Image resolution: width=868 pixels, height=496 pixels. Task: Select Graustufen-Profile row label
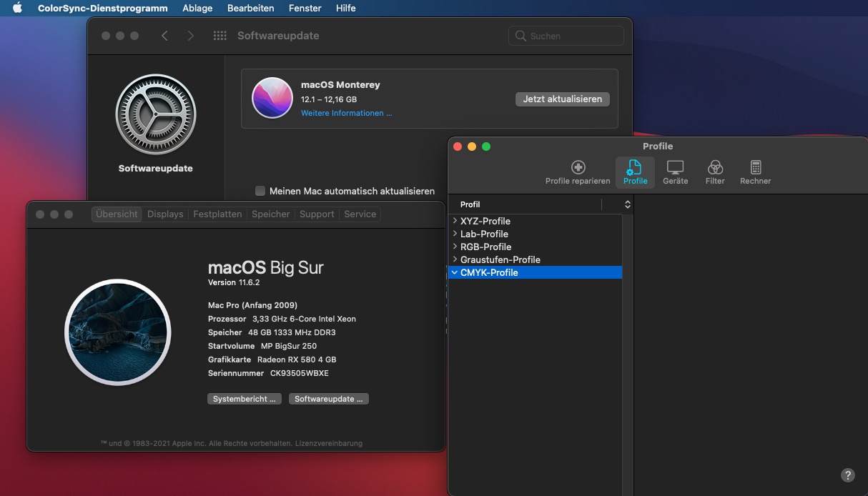tap(500, 259)
